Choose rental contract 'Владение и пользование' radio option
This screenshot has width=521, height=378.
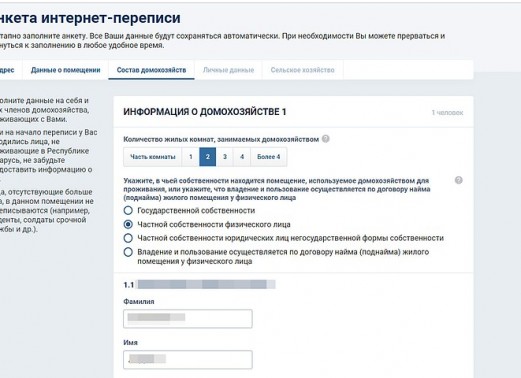point(128,252)
